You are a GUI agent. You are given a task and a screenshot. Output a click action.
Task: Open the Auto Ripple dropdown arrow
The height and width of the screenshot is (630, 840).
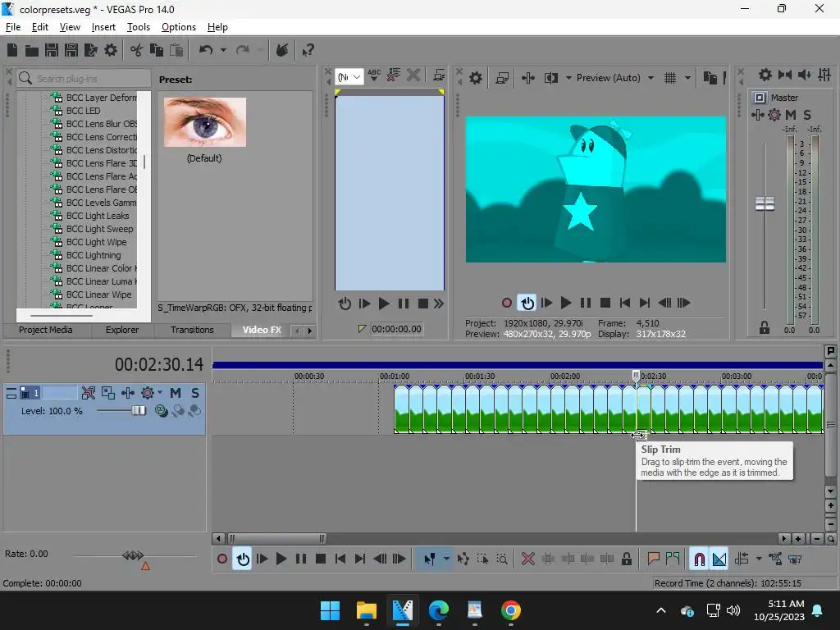pyautogui.click(x=759, y=559)
